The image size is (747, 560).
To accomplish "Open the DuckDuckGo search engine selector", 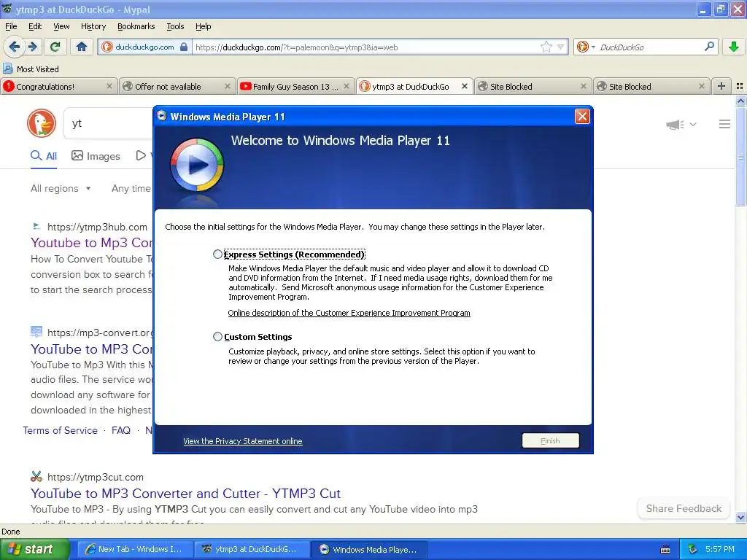I will click(586, 47).
